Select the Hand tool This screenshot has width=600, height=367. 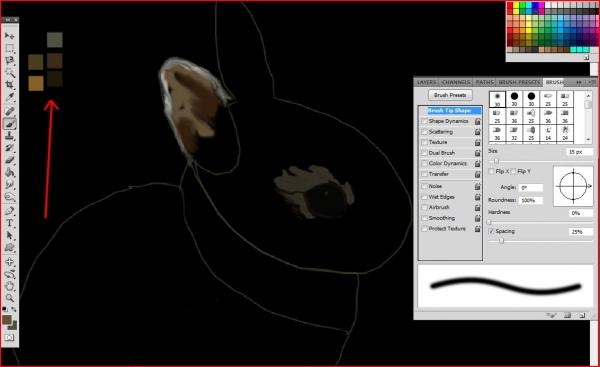click(x=10, y=286)
